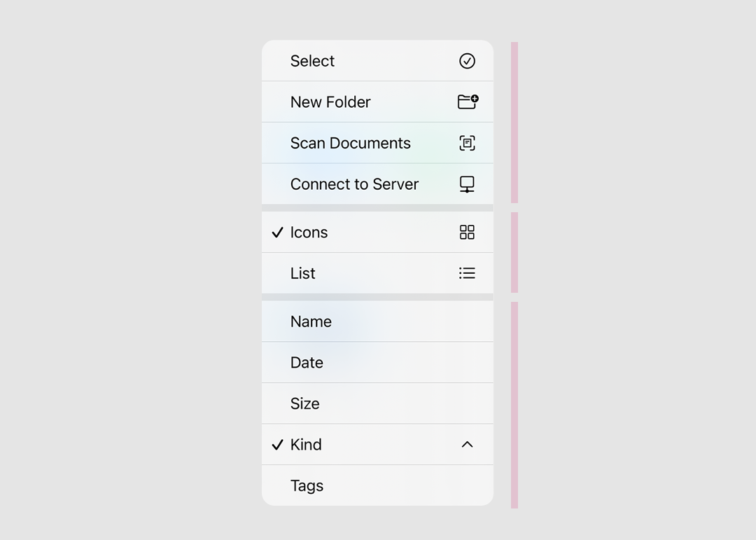
Task: Create a folder via New Folder text
Action: tap(330, 102)
